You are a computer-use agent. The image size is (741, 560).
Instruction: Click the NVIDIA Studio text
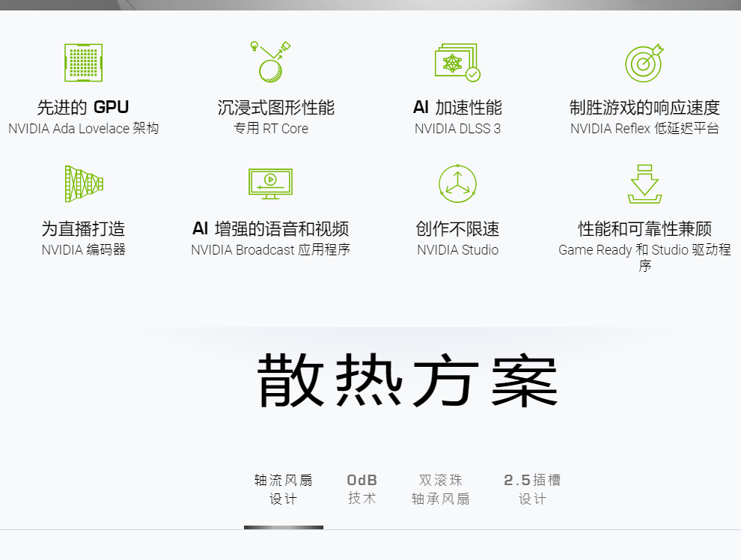[457, 249]
